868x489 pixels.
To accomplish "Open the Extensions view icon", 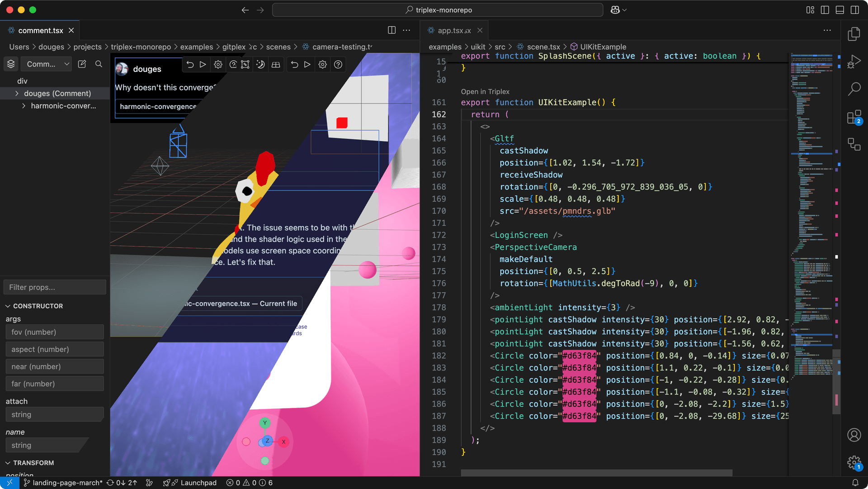I will [854, 118].
